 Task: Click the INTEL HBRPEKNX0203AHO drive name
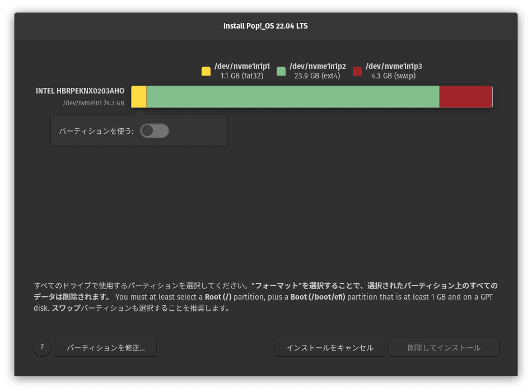point(80,91)
